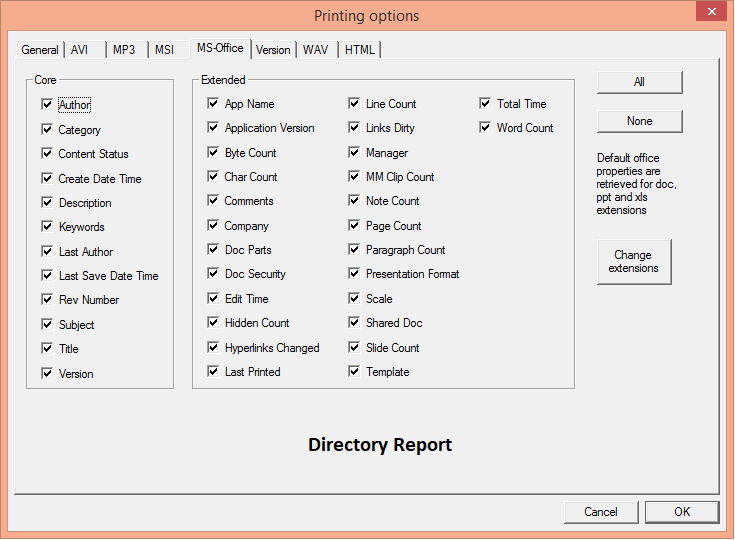Toggle Content Status checkbox

click(x=47, y=153)
